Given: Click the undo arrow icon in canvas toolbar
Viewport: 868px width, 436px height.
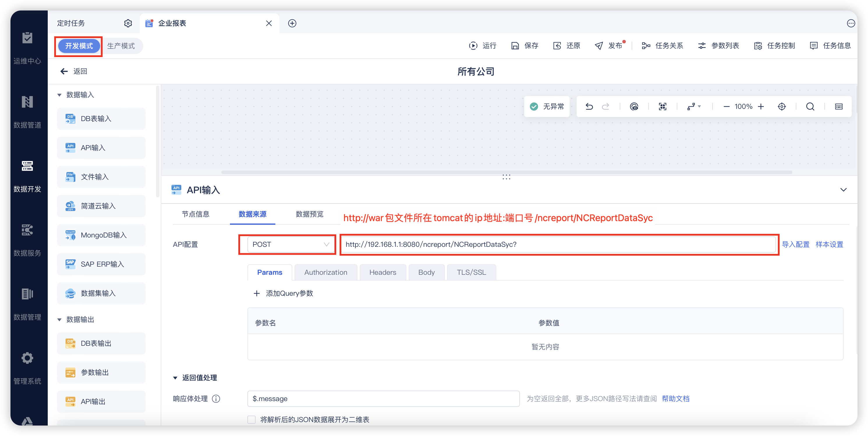Looking at the screenshot, I should 589,107.
